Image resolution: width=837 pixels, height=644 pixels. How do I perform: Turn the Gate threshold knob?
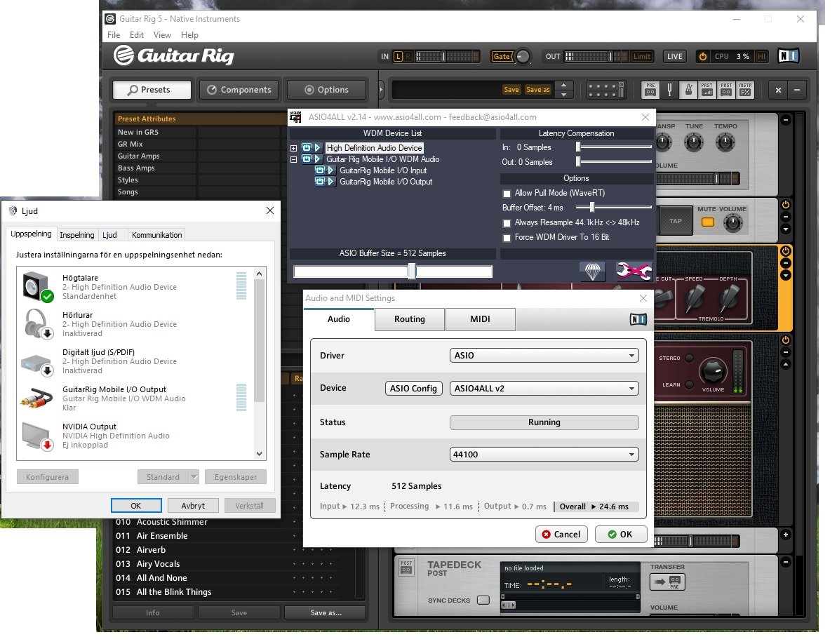(x=523, y=56)
